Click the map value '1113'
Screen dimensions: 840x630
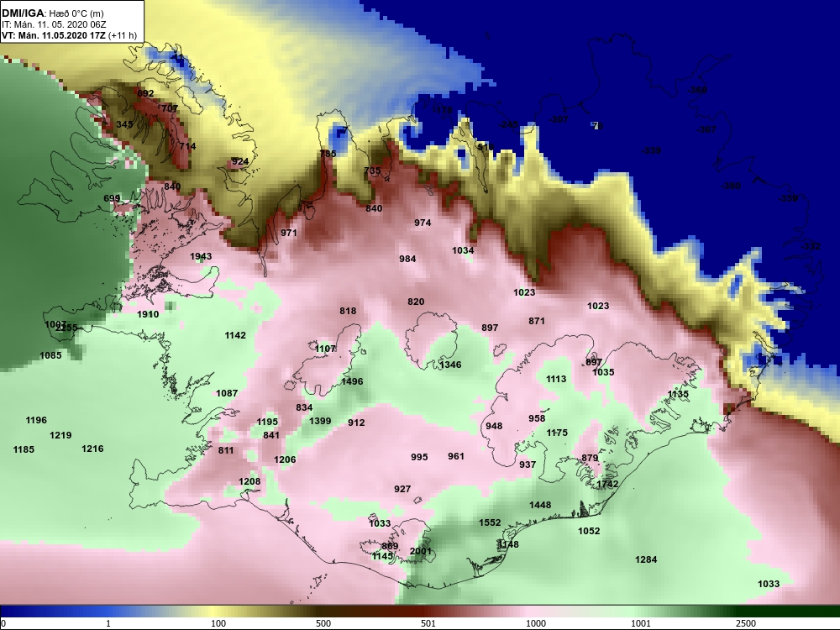[556, 379]
